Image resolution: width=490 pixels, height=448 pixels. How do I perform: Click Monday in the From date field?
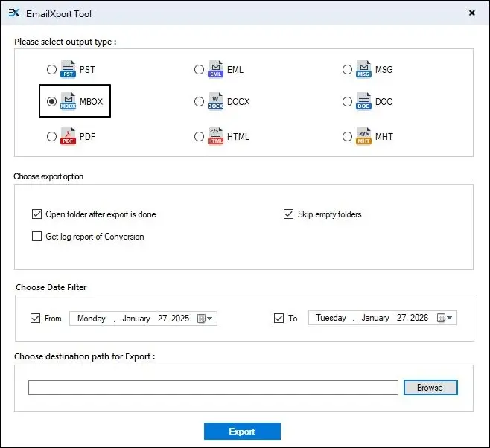click(x=92, y=319)
